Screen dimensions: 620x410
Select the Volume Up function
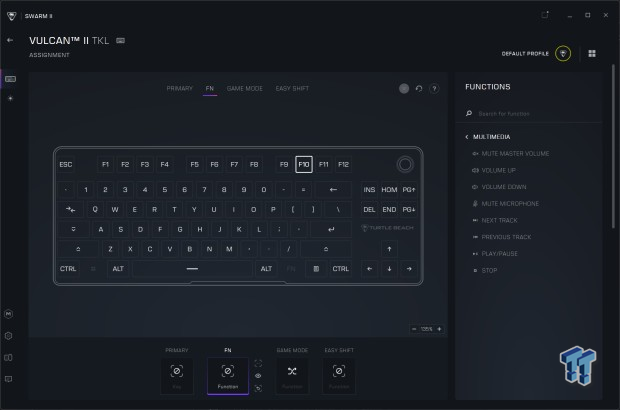point(494,170)
